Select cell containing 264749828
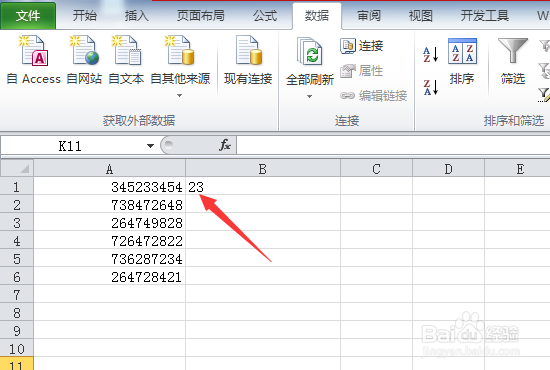 click(110, 222)
